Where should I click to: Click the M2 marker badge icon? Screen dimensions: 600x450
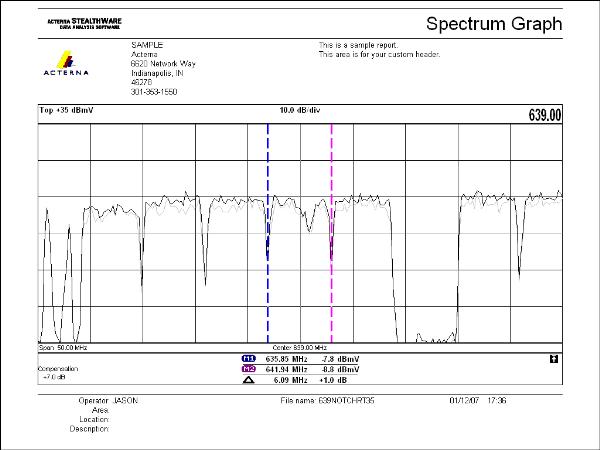tap(249, 368)
